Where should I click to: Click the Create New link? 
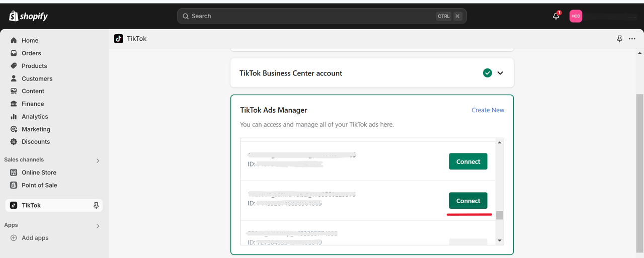tap(488, 110)
